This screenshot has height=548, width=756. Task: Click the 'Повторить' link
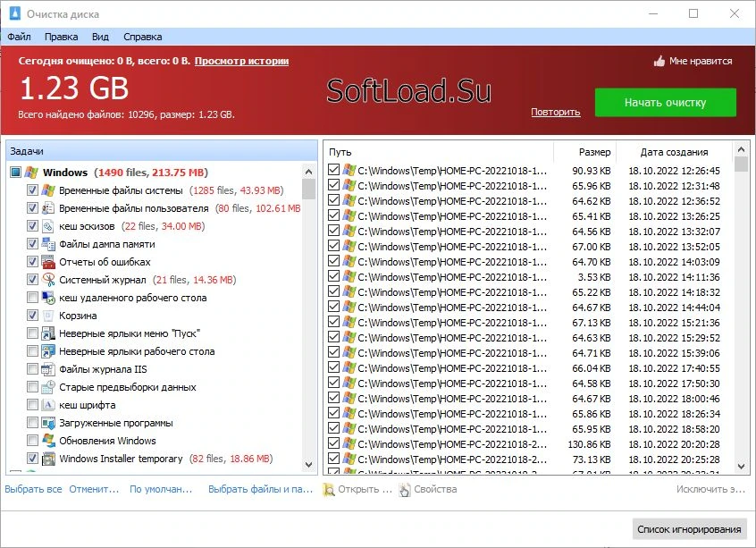click(x=556, y=112)
